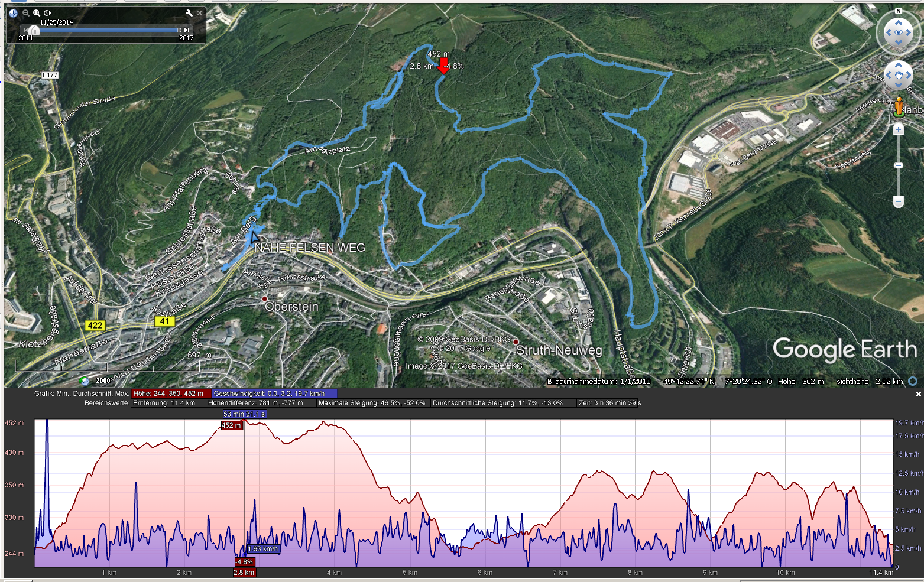Click the L177 road label

click(50, 75)
